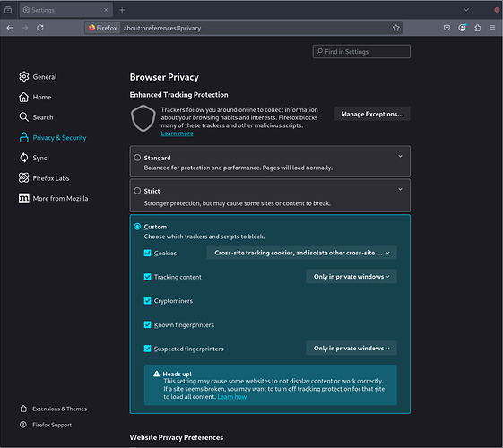Open the Suspected fingerprinters private windows dropdown
This screenshot has height=448, width=503.
(351, 349)
